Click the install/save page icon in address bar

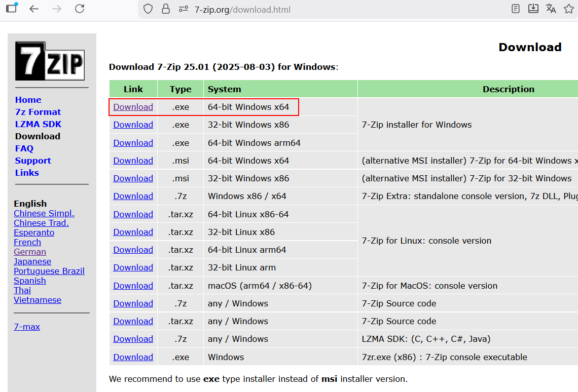[x=533, y=9]
